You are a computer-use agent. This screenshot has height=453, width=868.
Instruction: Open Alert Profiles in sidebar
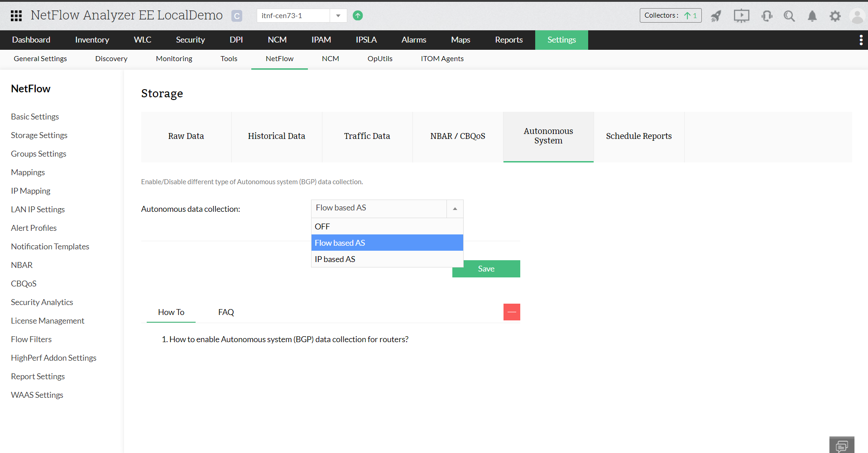coord(34,228)
